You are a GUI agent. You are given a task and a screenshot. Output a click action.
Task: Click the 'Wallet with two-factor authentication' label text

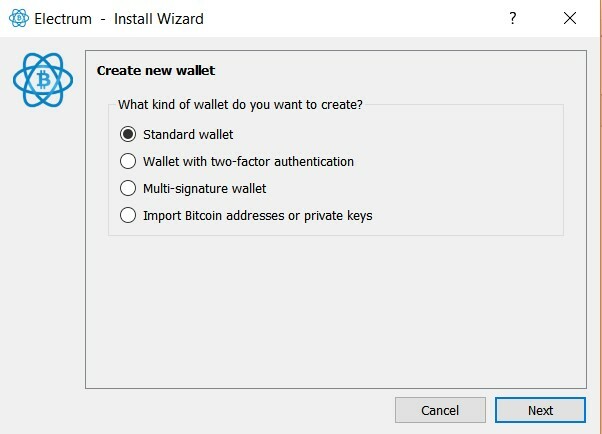point(248,161)
